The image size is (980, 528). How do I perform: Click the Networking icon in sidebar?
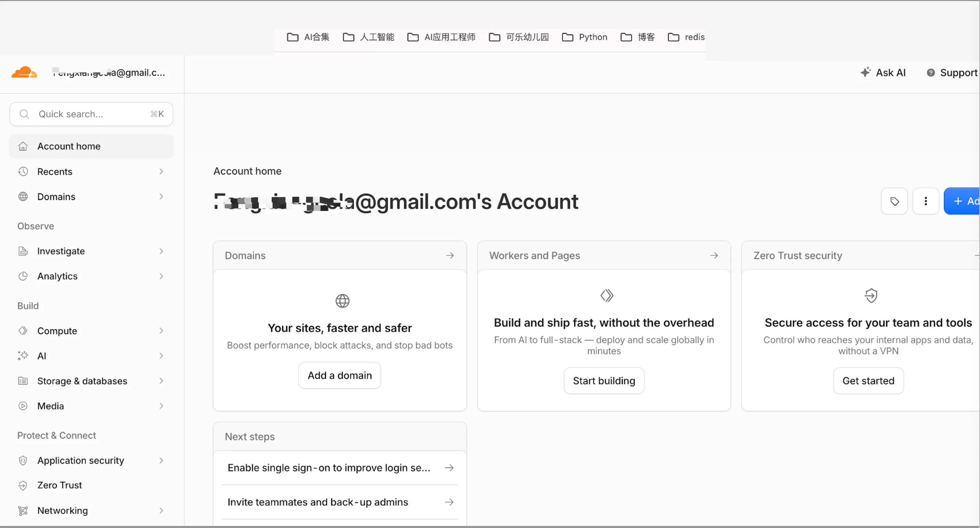[23, 511]
